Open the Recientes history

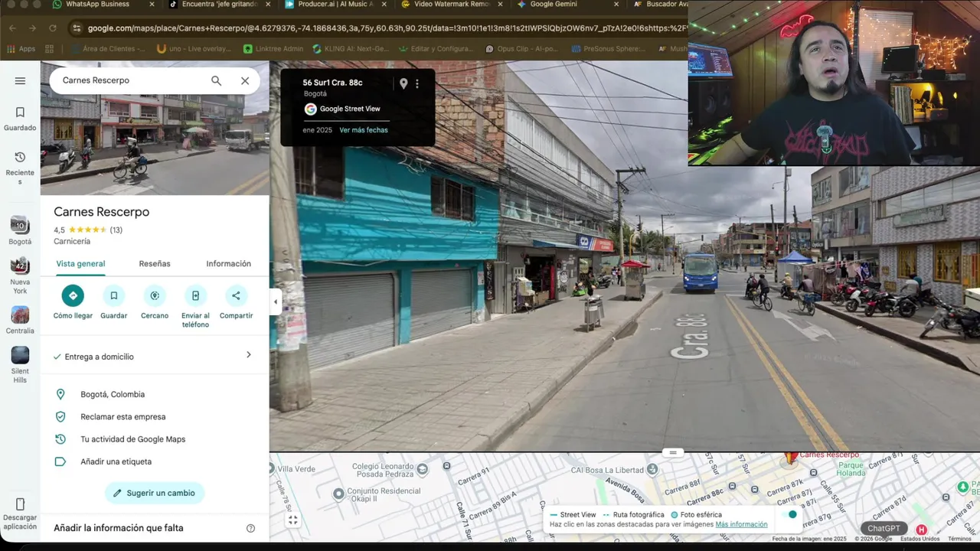(20, 167)
